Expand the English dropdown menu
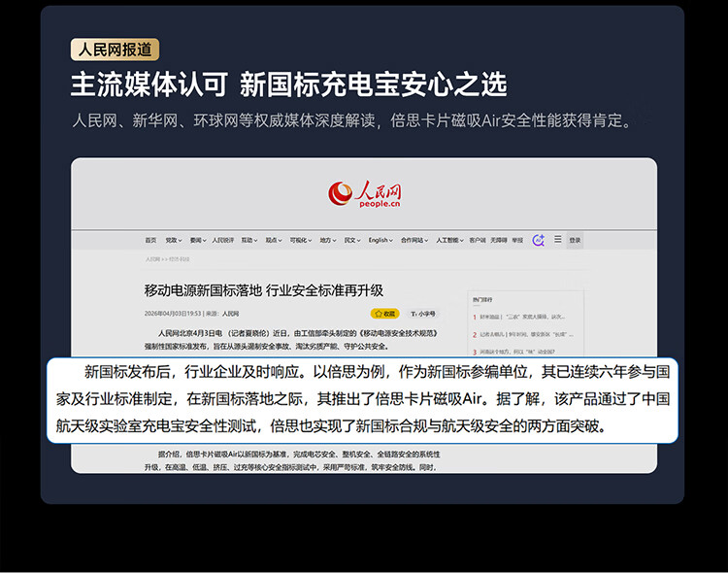 click(381, 240)
